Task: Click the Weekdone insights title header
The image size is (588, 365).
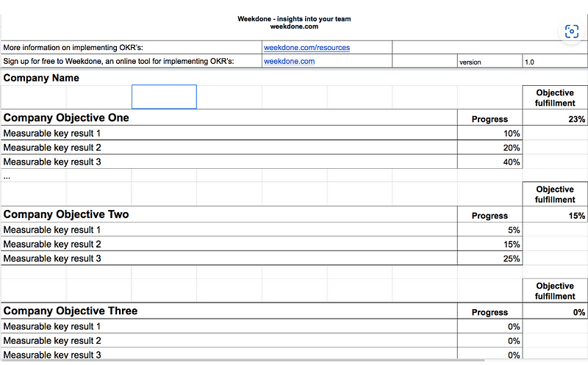Action: (x=294, y=23)
